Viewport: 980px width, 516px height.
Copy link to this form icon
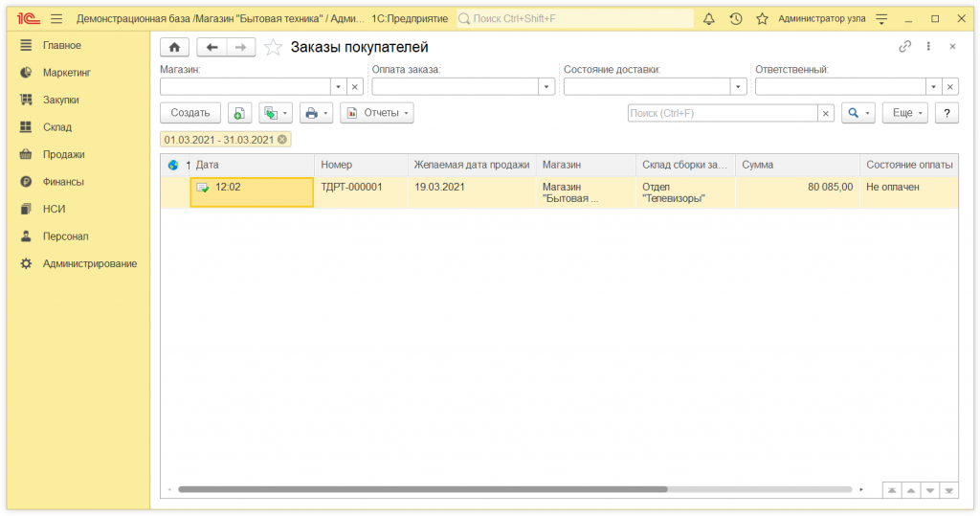coord(904,47)
